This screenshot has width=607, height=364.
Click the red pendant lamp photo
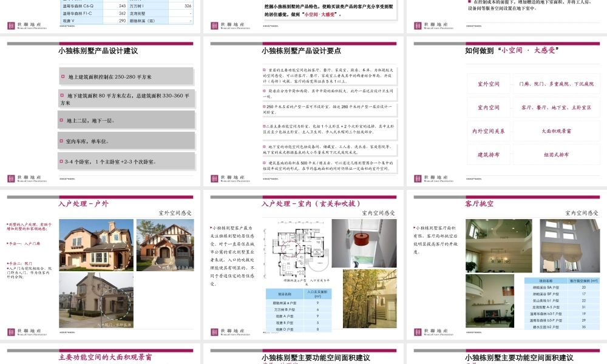click(364, 243)
